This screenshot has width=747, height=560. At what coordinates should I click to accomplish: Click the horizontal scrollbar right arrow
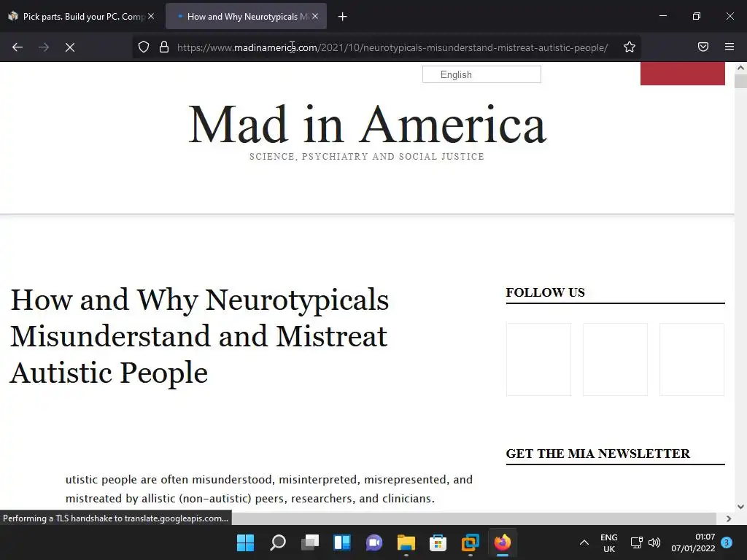click(729, 518)
